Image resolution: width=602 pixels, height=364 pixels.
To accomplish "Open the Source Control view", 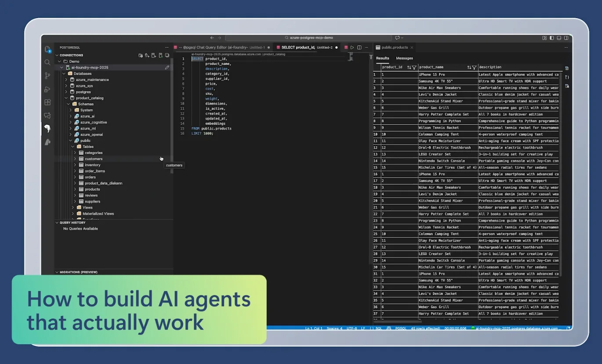I will pyautogui.click(x=48, y=76).
